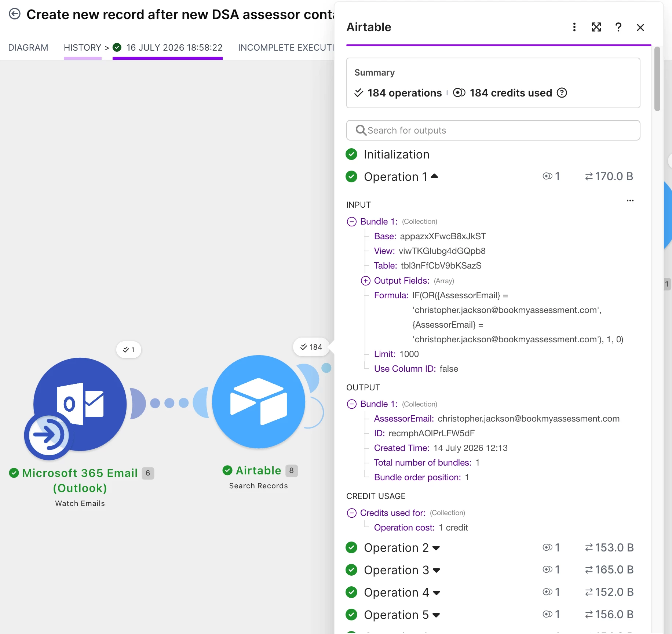Collapse Operation 1 details
672x634 pixels.
click(x=434, y=176)
